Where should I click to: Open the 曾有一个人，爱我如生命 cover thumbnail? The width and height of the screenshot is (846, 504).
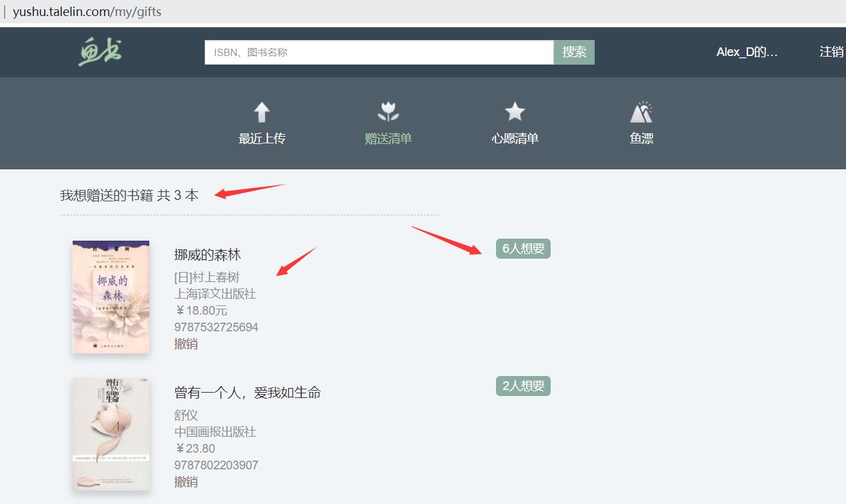(x=111, y=434)
